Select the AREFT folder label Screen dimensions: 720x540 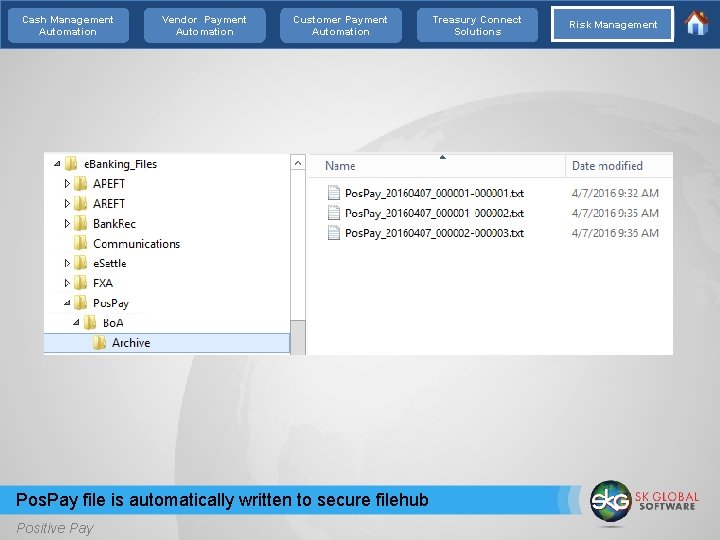click(x=109, y=203)
